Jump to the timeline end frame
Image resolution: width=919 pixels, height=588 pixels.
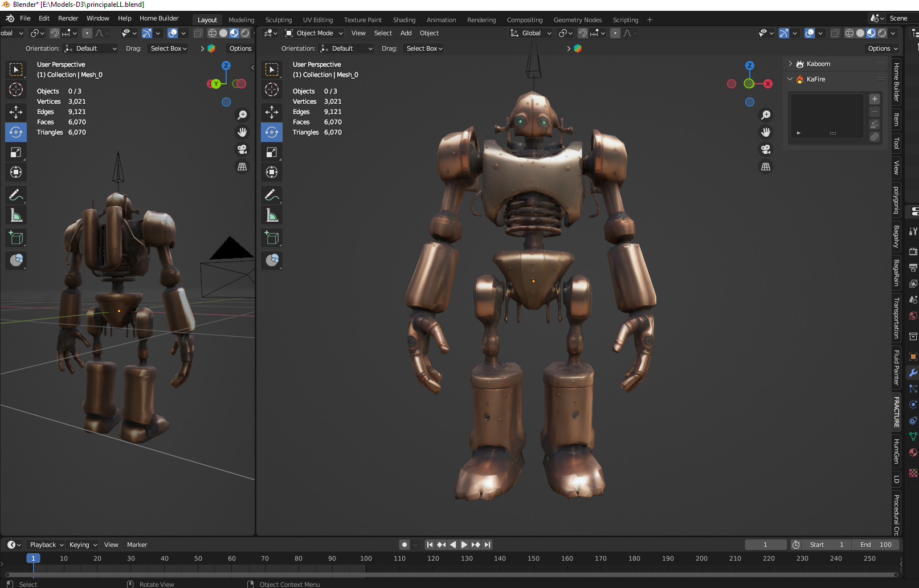pyautogui.click(x=487, y=545)
